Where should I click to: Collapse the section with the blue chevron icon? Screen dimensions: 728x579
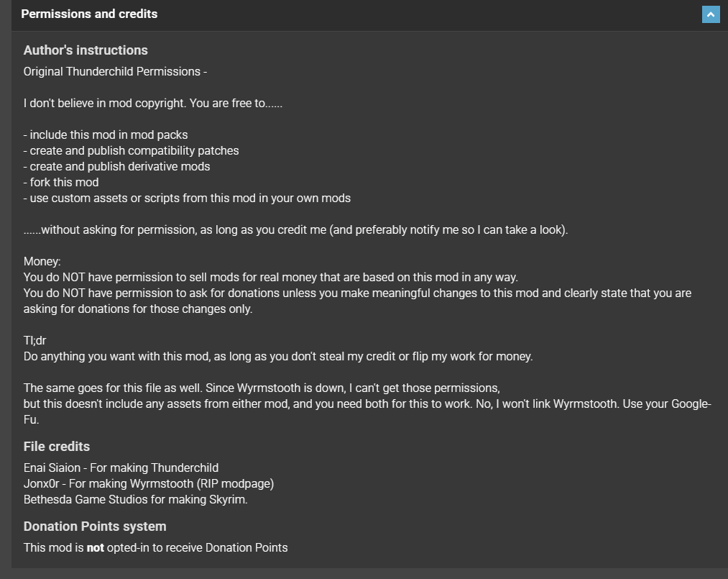(710, 14)
